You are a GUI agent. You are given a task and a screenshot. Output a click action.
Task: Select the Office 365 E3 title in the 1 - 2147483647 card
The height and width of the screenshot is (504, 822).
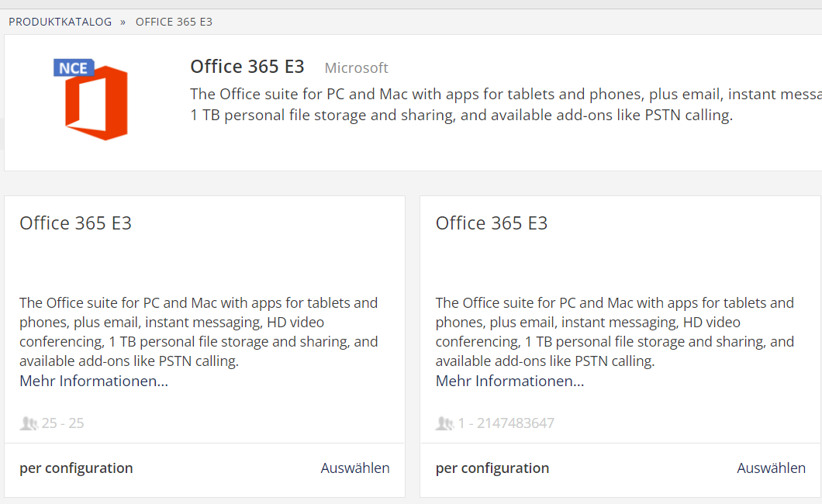point(492,223)
